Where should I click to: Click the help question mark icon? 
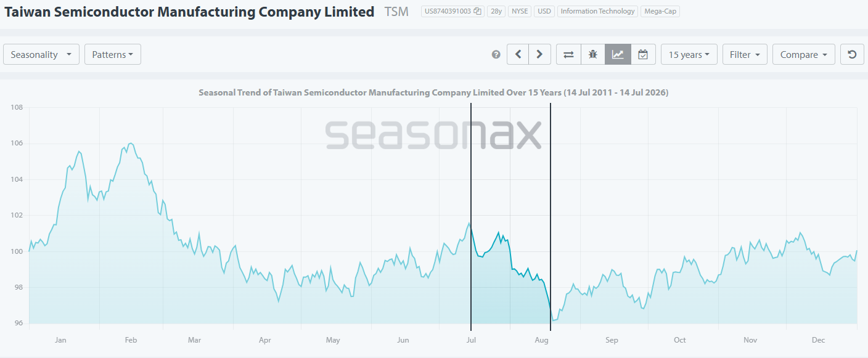496,55
